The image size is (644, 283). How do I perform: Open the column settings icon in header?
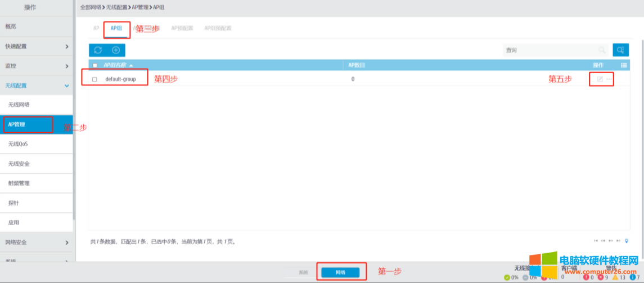[x=624, y=65]
